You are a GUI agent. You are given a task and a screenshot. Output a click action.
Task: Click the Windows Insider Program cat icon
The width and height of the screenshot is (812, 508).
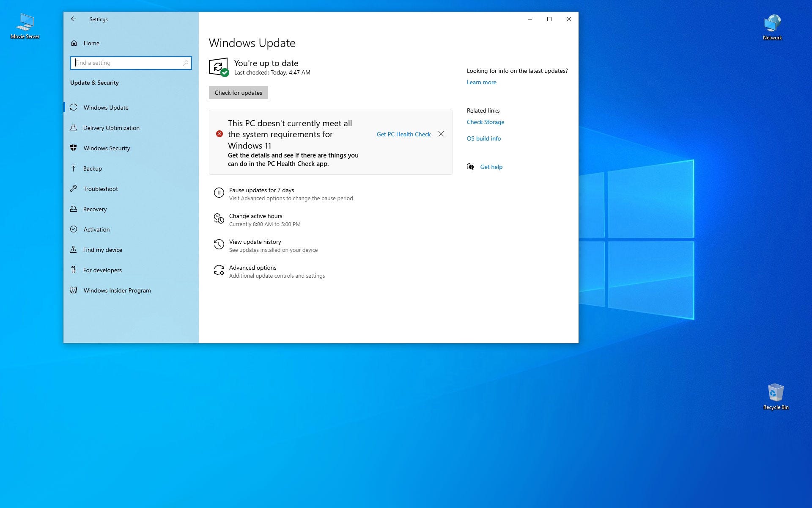point(74,290)
